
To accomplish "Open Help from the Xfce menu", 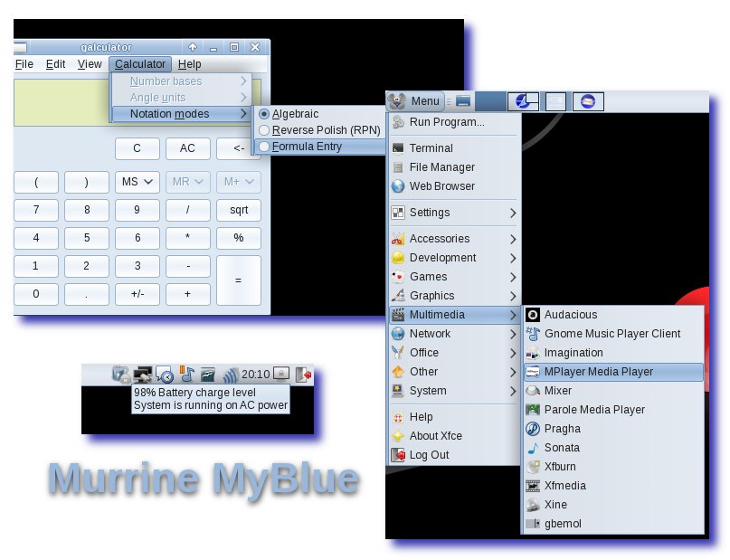I will (454, 417).
